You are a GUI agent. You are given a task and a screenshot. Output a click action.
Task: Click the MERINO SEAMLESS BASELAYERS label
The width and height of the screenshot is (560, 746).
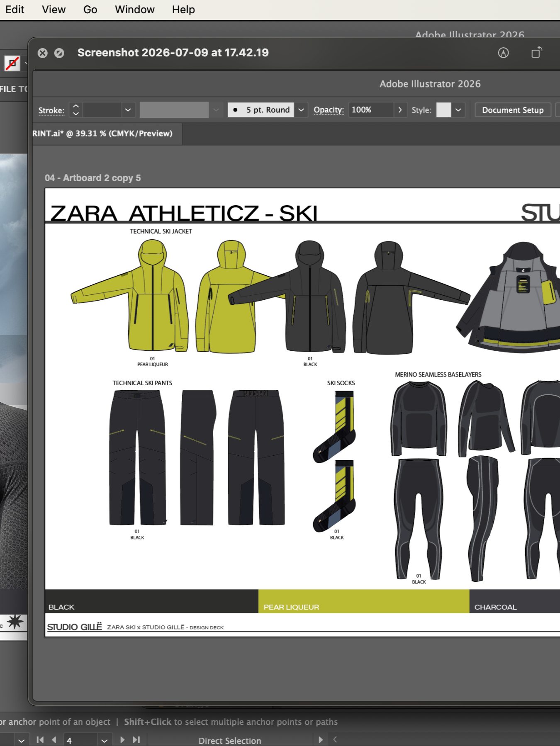point(438,374)
